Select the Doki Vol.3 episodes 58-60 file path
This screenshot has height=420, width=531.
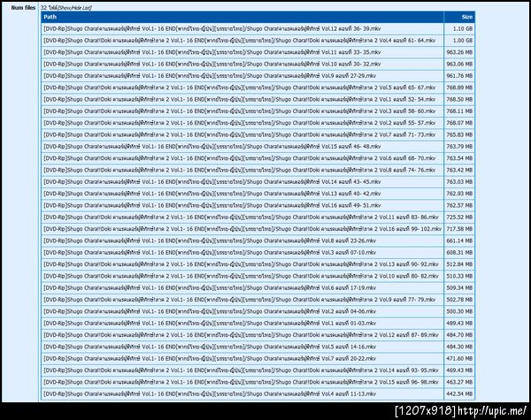240,111
